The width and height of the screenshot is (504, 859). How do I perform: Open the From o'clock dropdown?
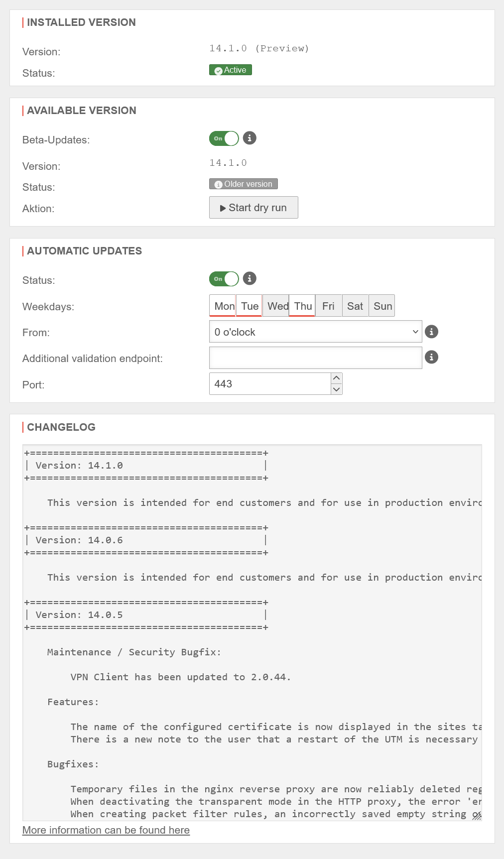(315, 332)
